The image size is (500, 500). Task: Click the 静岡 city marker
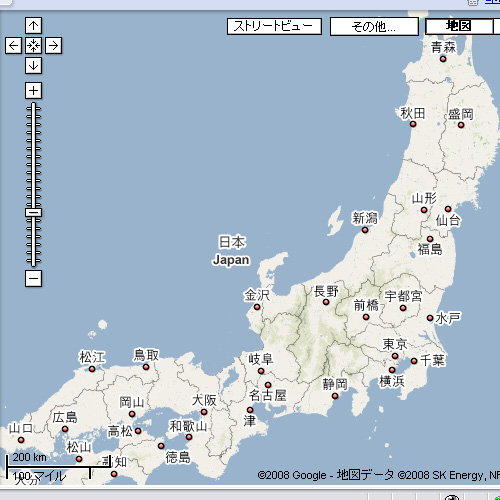tap(335, 396)
